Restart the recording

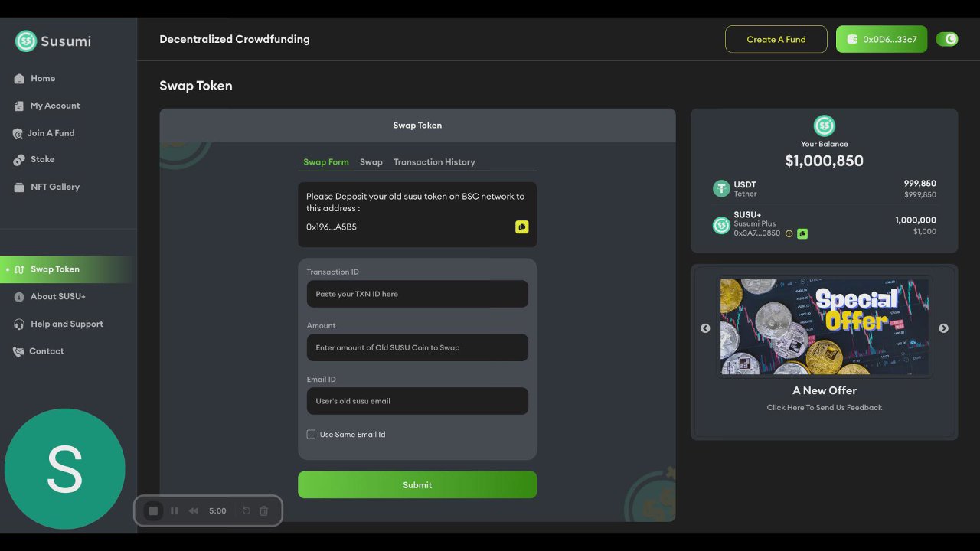[x=246, y=510]
